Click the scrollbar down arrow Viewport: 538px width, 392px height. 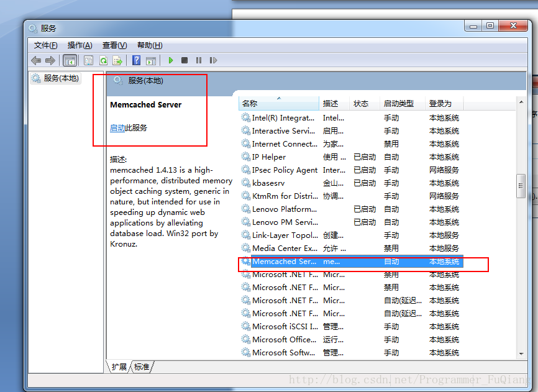[521, 353]
